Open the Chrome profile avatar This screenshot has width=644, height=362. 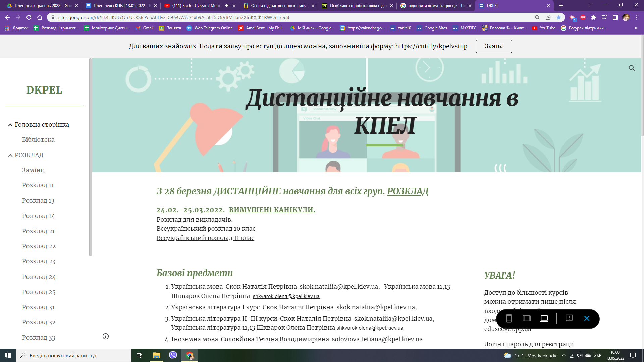(x=626, y=17)
